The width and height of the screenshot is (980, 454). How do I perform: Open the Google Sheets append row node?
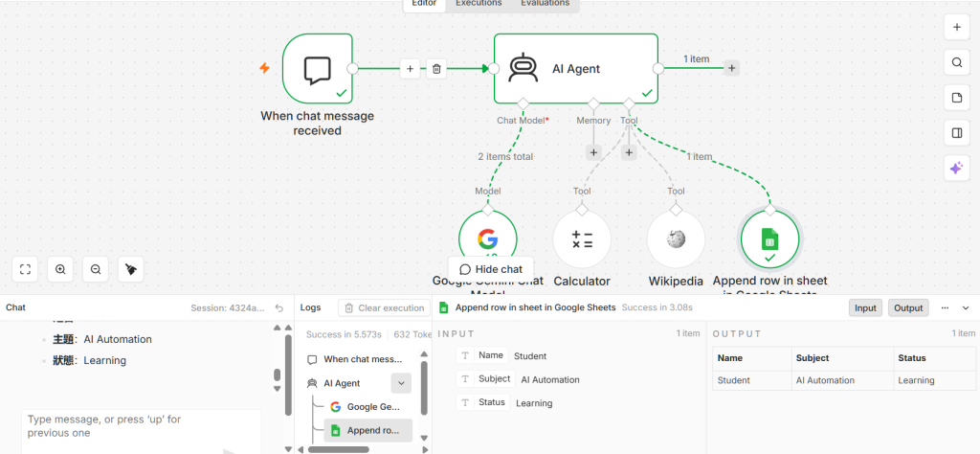pos(769,238)
